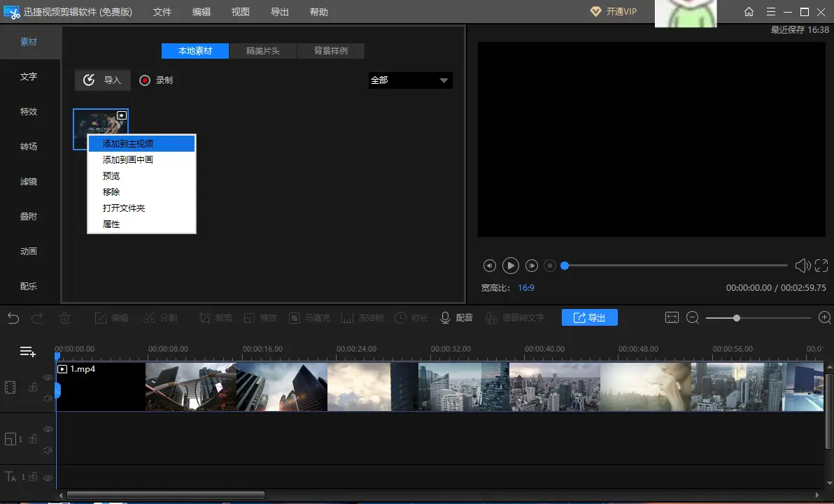
Task: Click the timeline zoom slider handle
Action: (x=737, y=318)
